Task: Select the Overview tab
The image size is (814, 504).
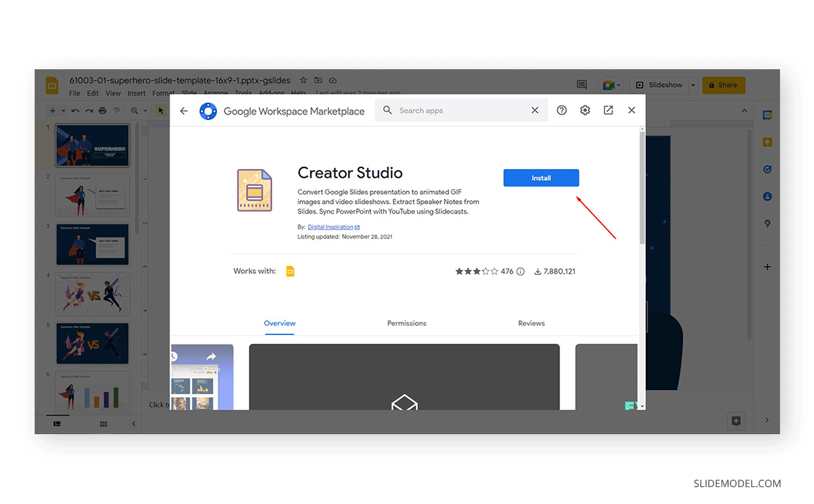Action: [x=279, y=324]
